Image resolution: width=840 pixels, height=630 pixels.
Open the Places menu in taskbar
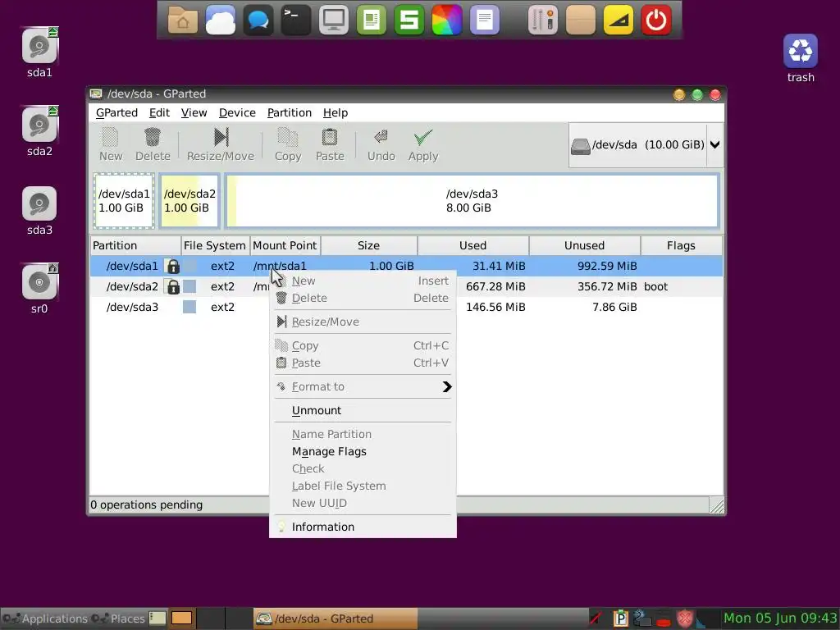point(118,619)
